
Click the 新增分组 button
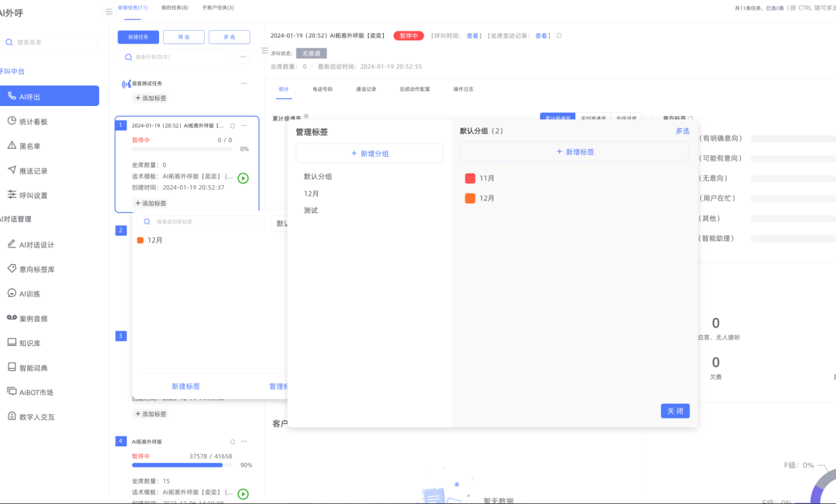[370, 154]
